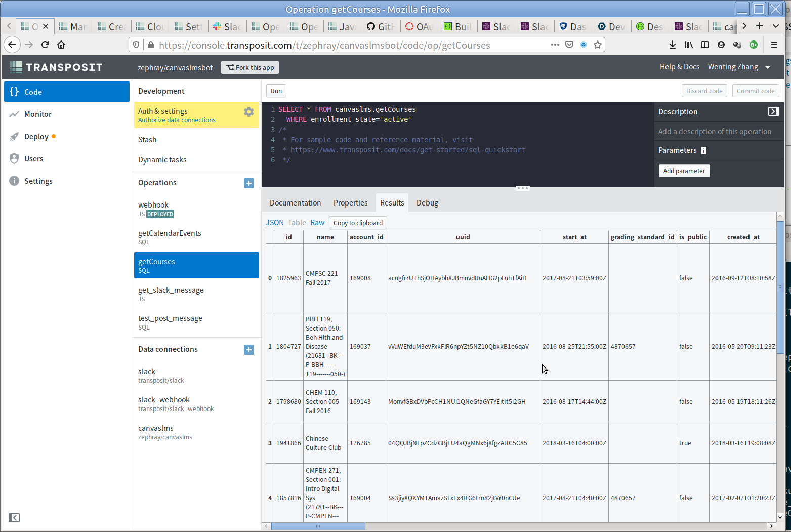
Task: Click the Discard code button
Action: click(x=704, y=91)
